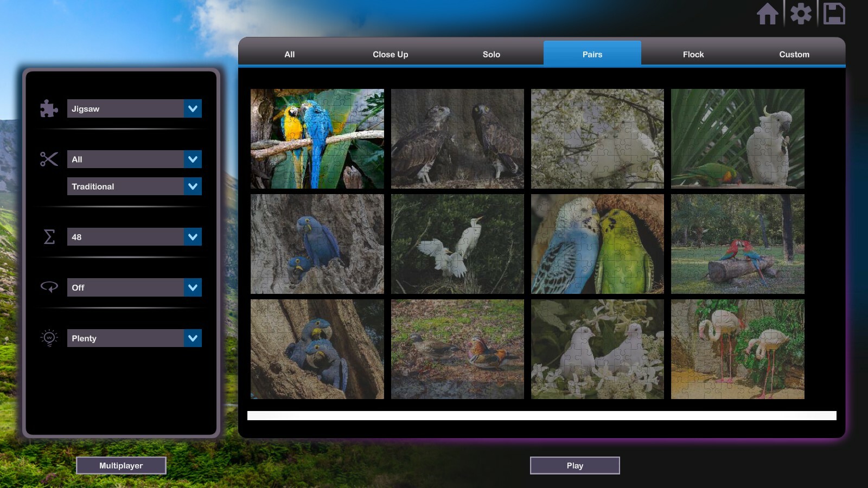Image resolution: width=868 pixels, height=488 pixels.
Task: Change the Plenty hints dropdown
Action: pos(134,338)
